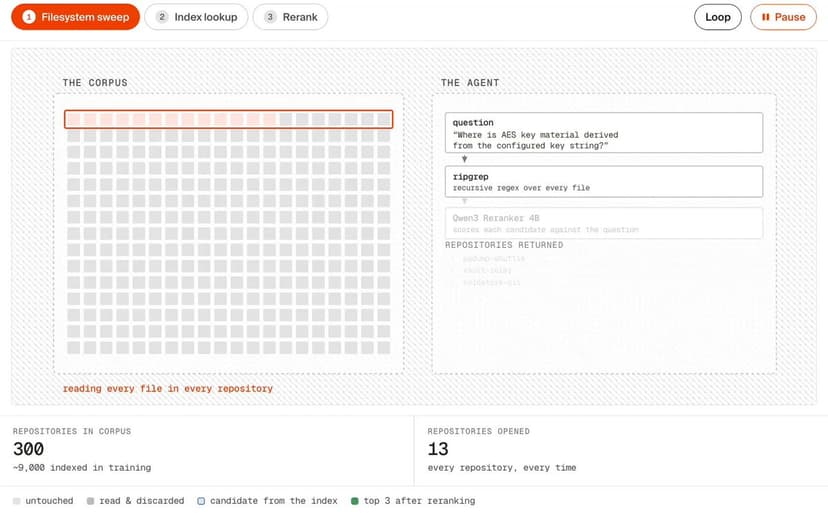The height and width of the screenshot is (522, 828).
Task: Click the candidate from the index swatch
Action: (x=201, y=501)
